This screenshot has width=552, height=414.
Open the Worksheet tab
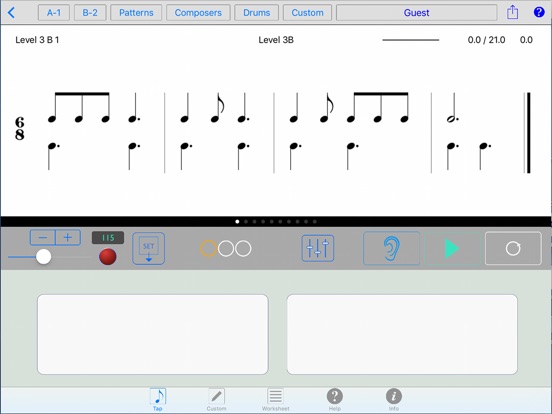(275, 400)
